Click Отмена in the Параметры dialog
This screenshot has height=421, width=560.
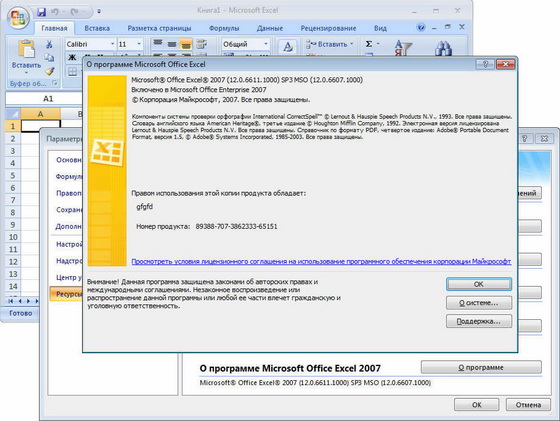coord(528,405)
